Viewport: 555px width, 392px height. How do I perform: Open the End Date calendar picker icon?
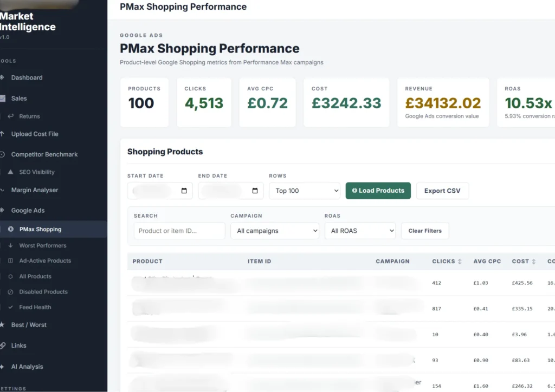point(255,191)
